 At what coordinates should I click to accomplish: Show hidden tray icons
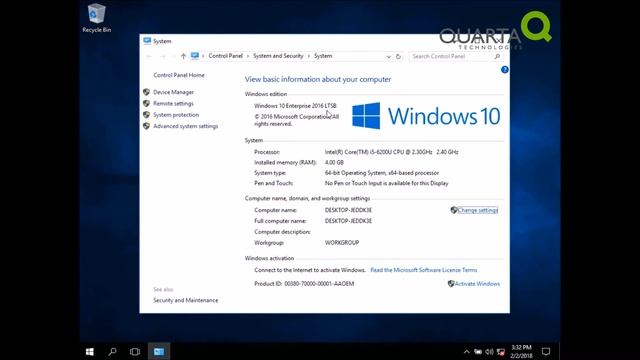pos(467,352)
